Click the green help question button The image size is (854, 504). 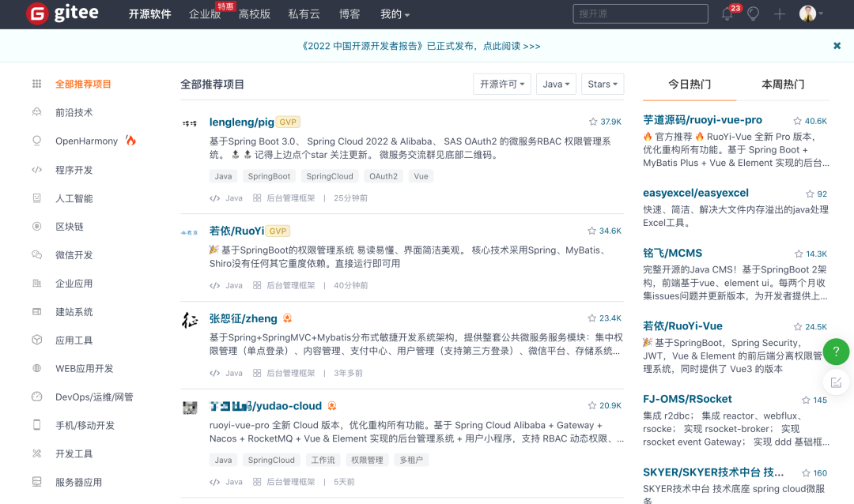pyautogui.click(x=836, y=352)
